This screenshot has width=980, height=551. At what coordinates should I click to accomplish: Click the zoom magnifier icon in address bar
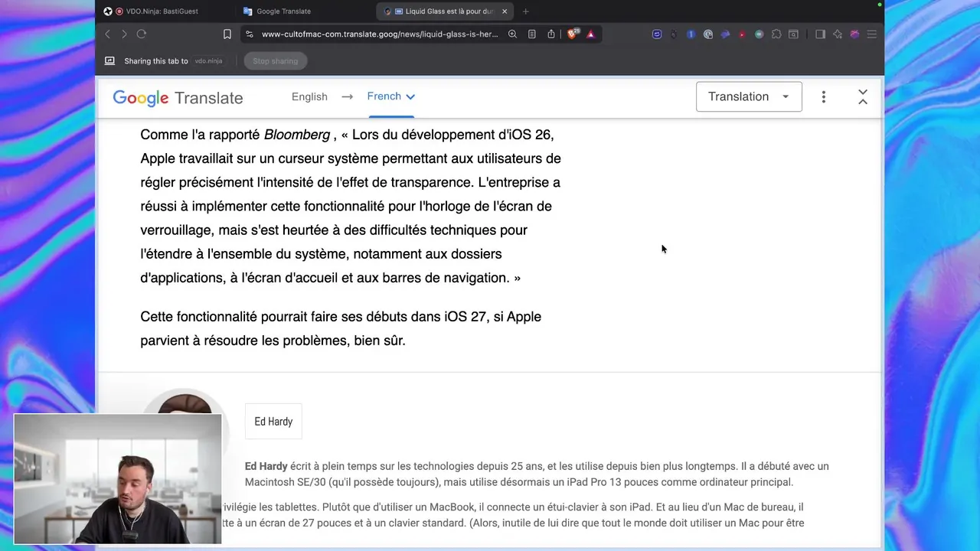(512, 34)
